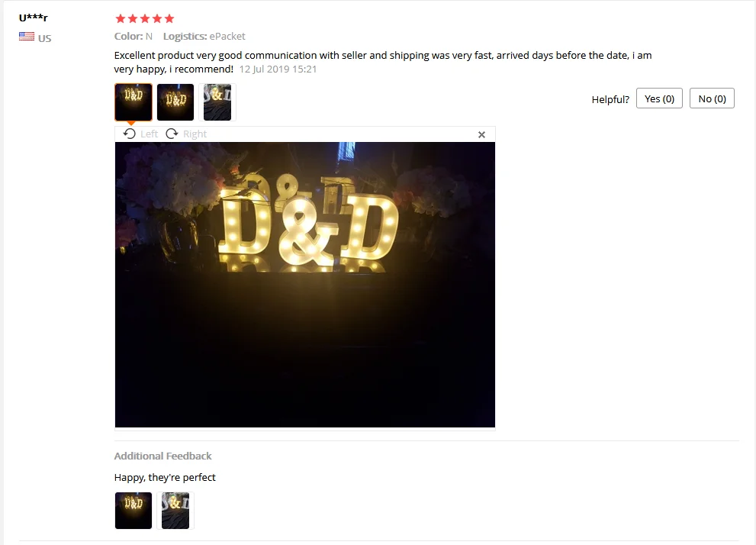This screenshot has width=756, height=545.
Task: Click the reviewer name U***r
Action: coord(34,18)
